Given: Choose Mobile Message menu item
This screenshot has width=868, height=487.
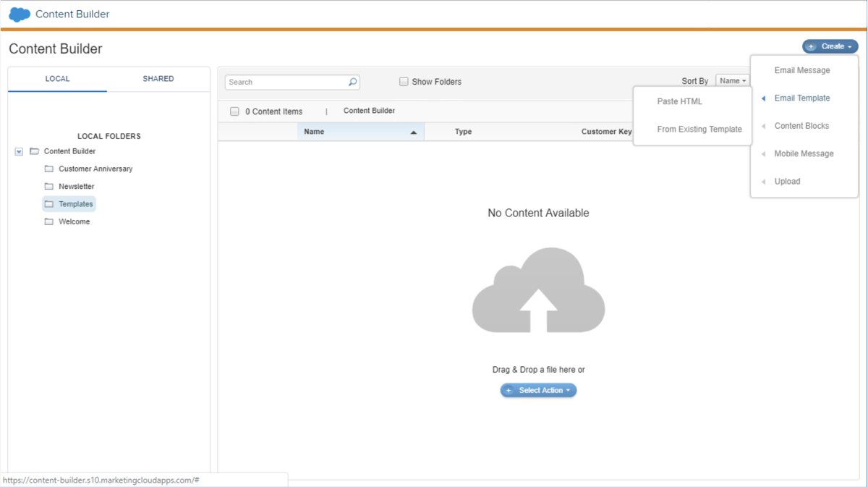Looking at the screenshot, I should point(804,153).
